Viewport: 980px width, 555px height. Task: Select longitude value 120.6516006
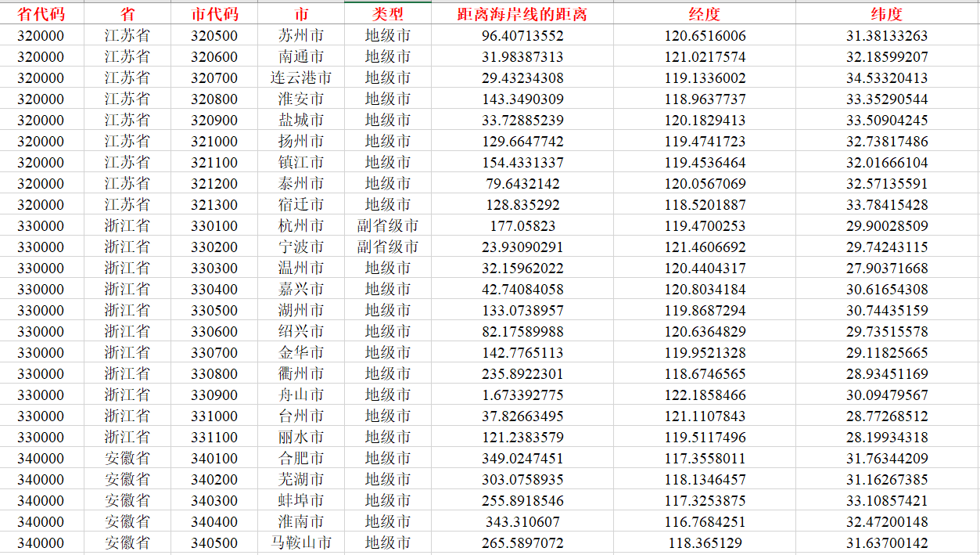[705, 35]
